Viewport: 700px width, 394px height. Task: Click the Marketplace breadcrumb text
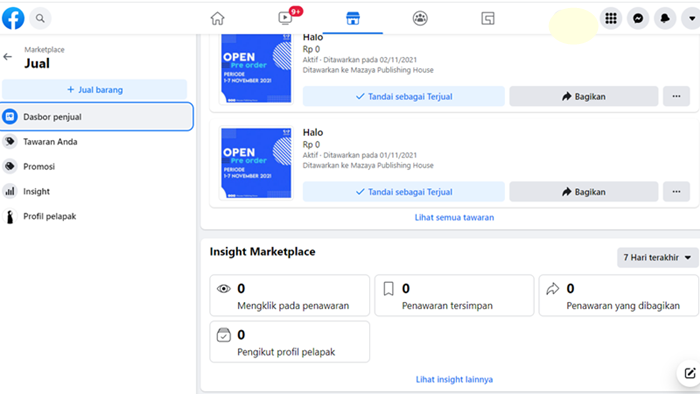click(x=44, y=50)
